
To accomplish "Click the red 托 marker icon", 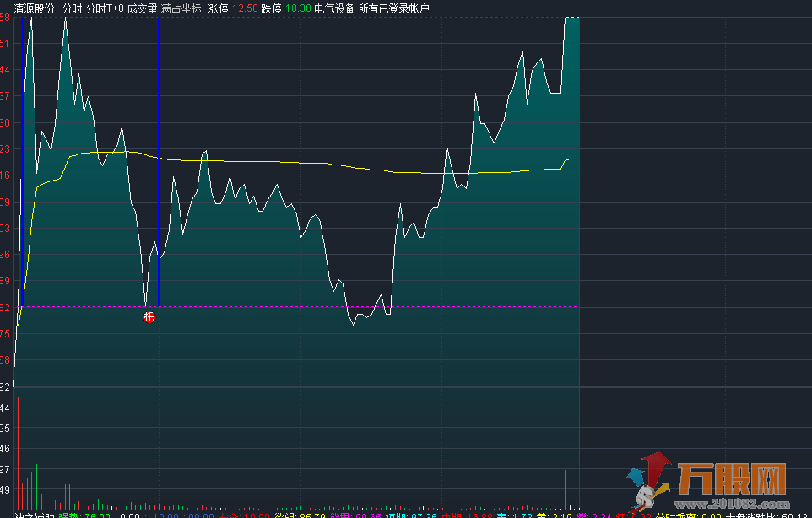I will (x=149, y=317).
